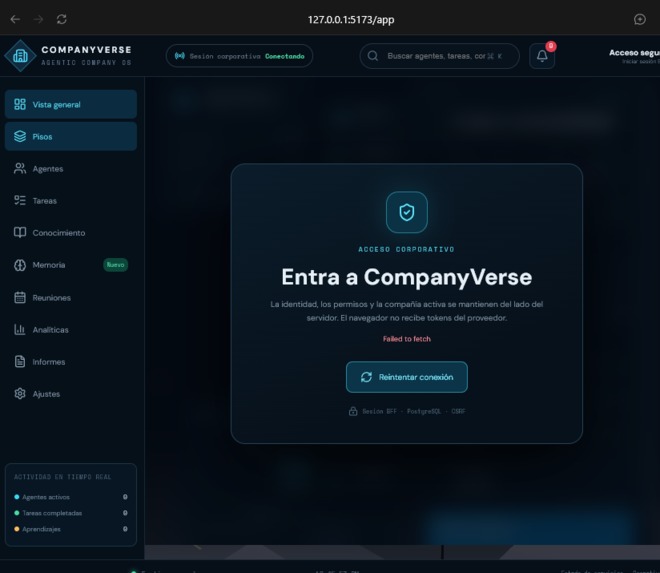Click the red notification count badge
The image size is (660, 573).
coord(551,46)
